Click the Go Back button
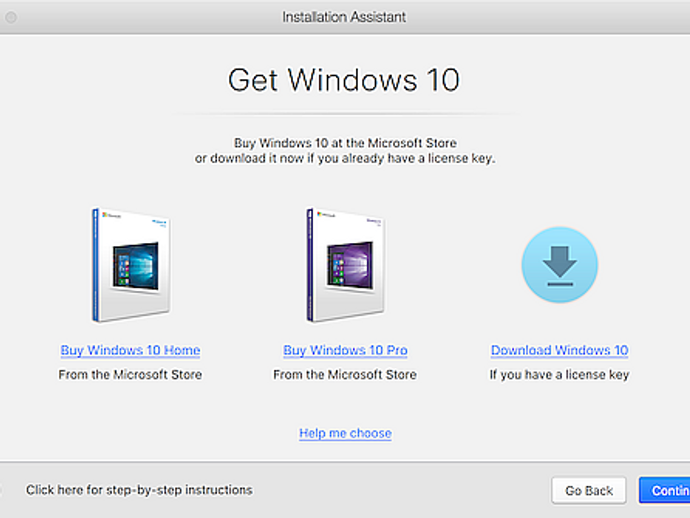 click(x=589, y=490)
